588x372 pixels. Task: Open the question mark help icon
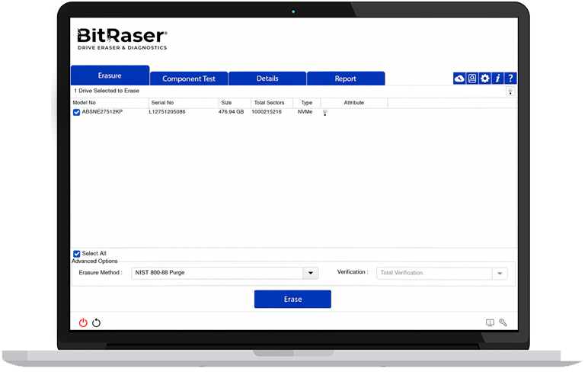[510, 79]
